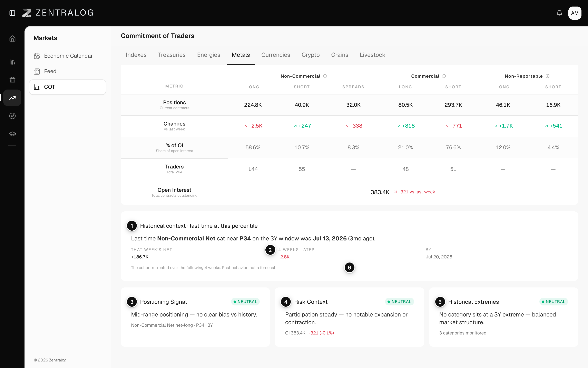Click the 76.6% share of open interest
588x368 pixels.
(x=453, y=147)
